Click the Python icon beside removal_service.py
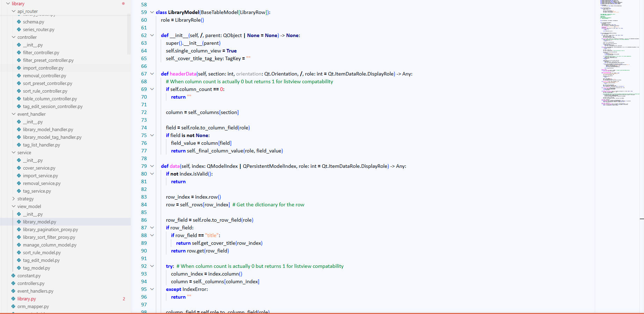The width and height of the screenshot is (644, 314). click(x=19, y=183)
